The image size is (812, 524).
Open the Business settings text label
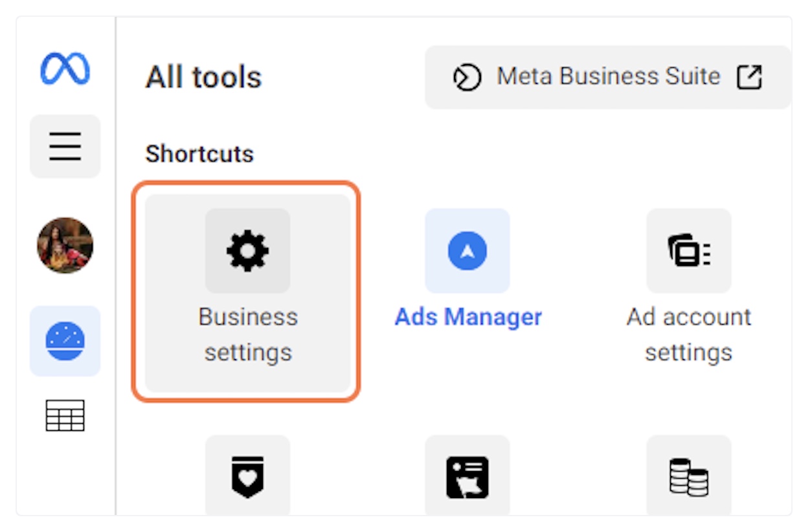tap(248, 334)
